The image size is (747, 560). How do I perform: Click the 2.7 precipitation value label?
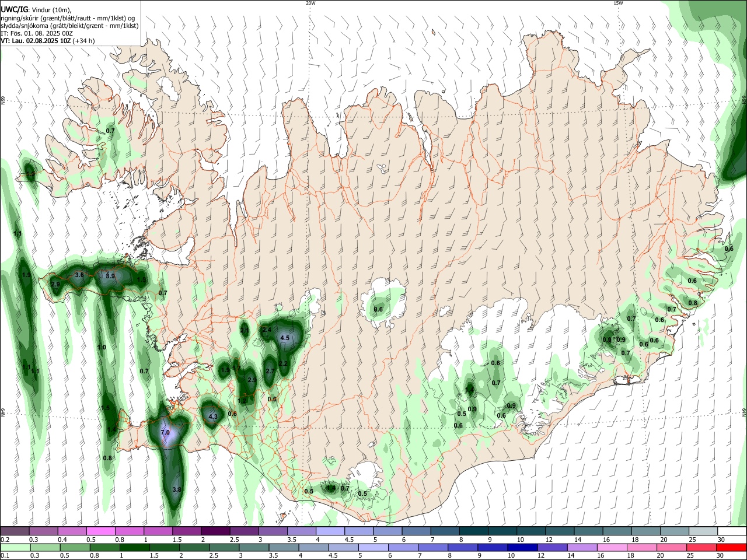270,372
